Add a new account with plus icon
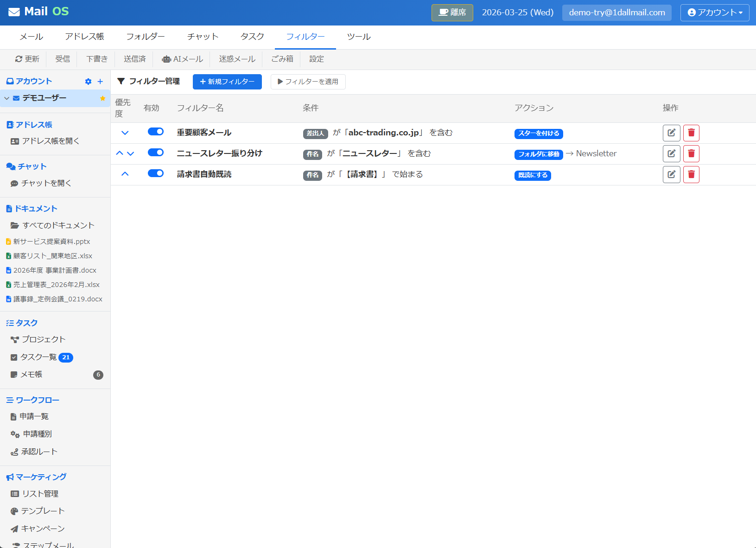Viewport: 756px width, 548px height. click(x=100, y=82)
